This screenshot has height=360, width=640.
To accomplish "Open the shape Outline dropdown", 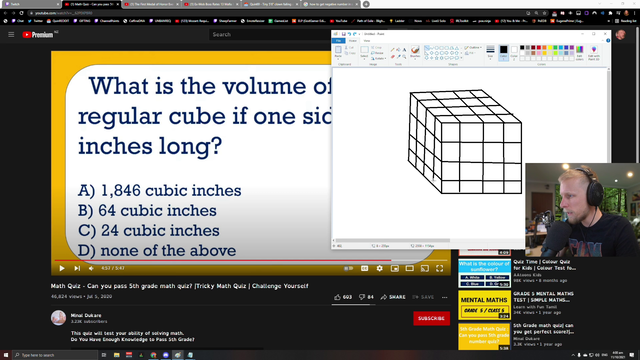I will click(473, 47).
